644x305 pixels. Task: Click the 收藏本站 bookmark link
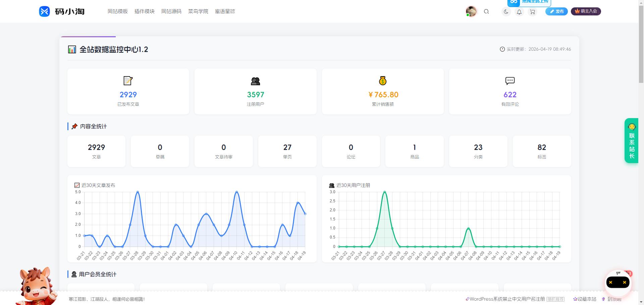click(x=585, y=299)
